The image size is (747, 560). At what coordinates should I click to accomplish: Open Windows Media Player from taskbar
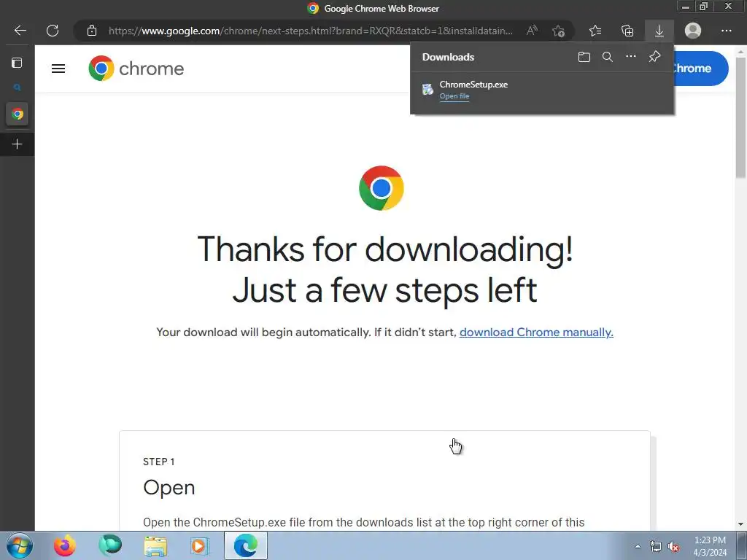(x=199, y=545)
